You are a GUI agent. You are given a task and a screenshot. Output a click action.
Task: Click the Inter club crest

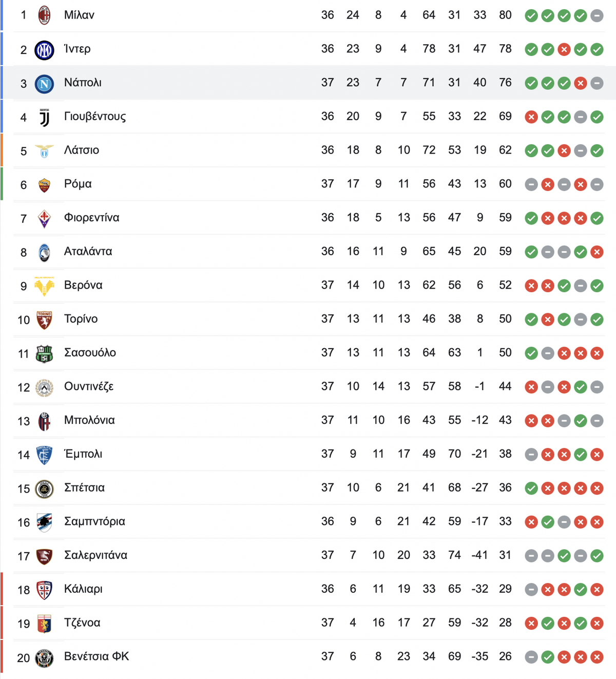[x=44, y=50]
